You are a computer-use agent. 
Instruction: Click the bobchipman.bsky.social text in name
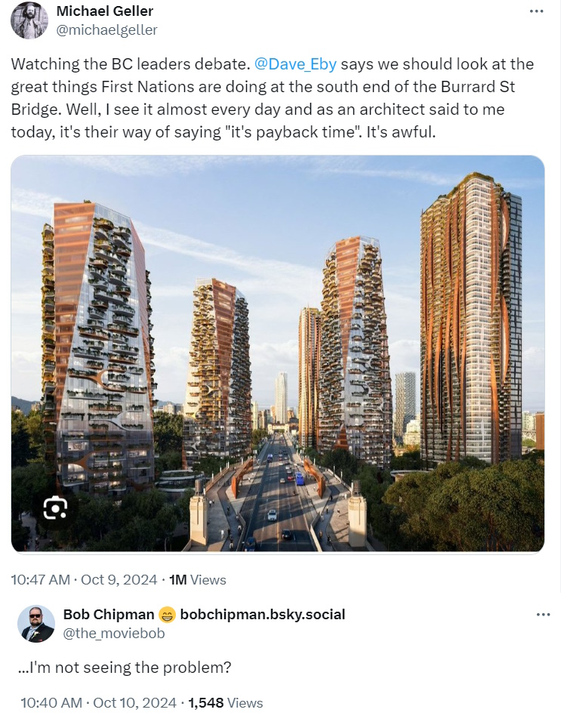[263, 614]
